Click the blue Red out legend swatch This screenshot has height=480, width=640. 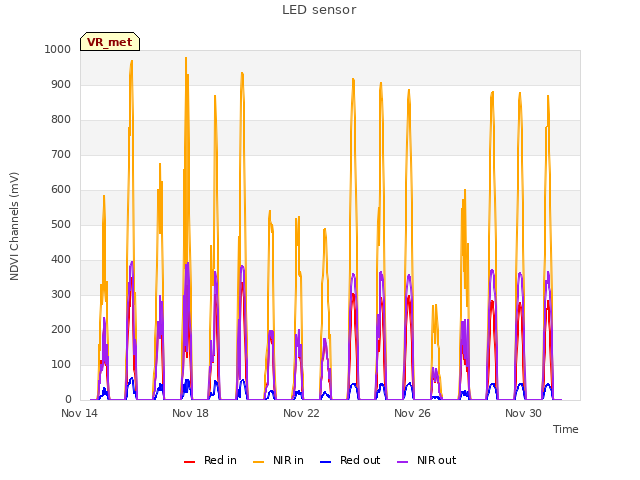point(325,462)
